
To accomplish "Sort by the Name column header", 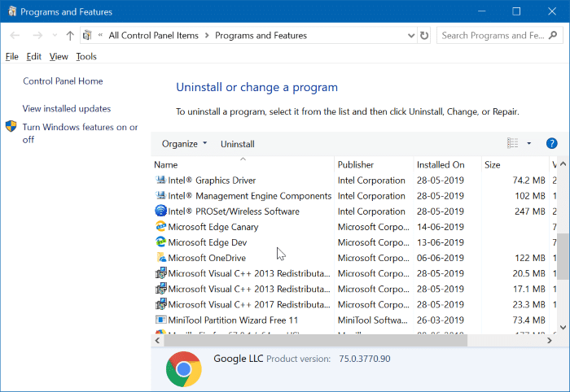I will pyautogui.click(x=243, y=164).
